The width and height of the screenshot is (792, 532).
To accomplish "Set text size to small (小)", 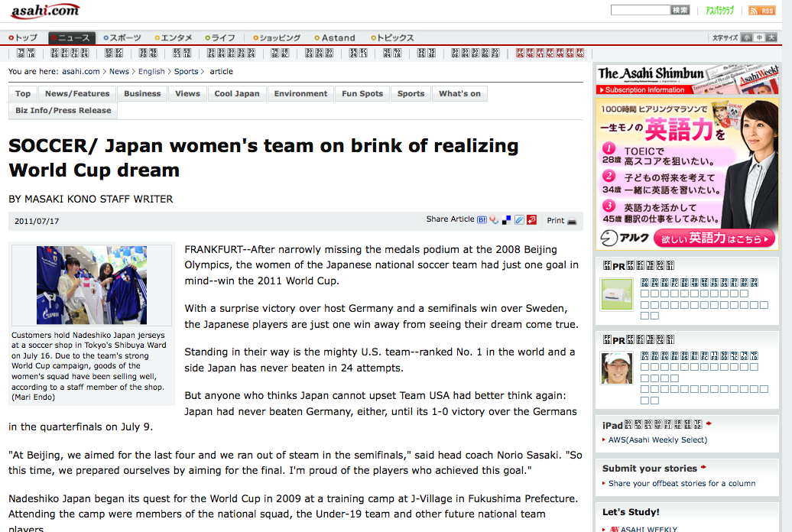I will click(x=746, y=37).
